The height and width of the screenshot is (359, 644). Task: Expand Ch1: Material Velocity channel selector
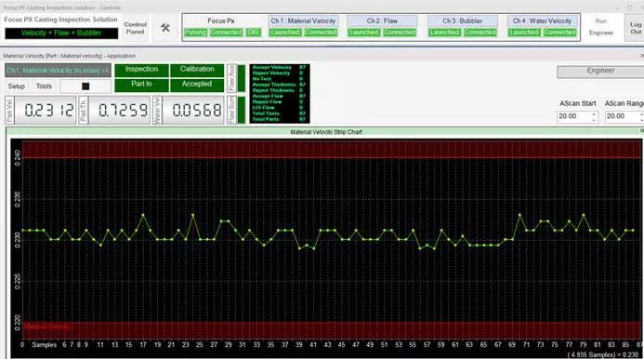[58, 71]
